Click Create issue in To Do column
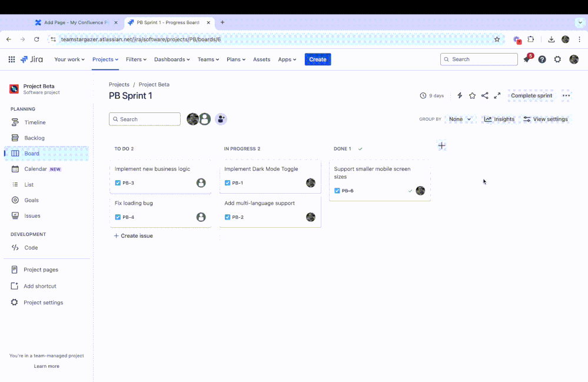The height and width of the screenshot is (382, 588). point(133,236)
